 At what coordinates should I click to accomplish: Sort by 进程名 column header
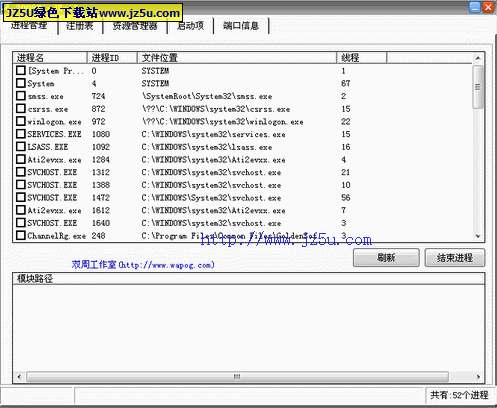pos(50,58)
